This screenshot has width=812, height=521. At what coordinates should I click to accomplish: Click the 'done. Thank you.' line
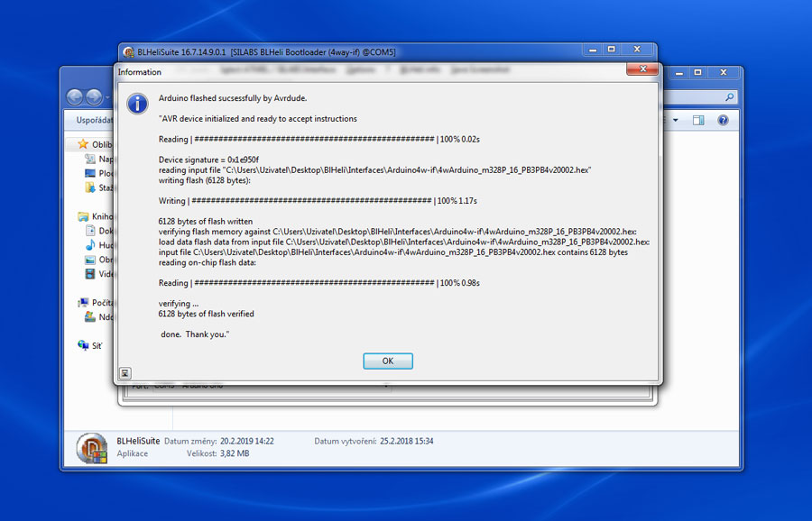pos(195,334)
